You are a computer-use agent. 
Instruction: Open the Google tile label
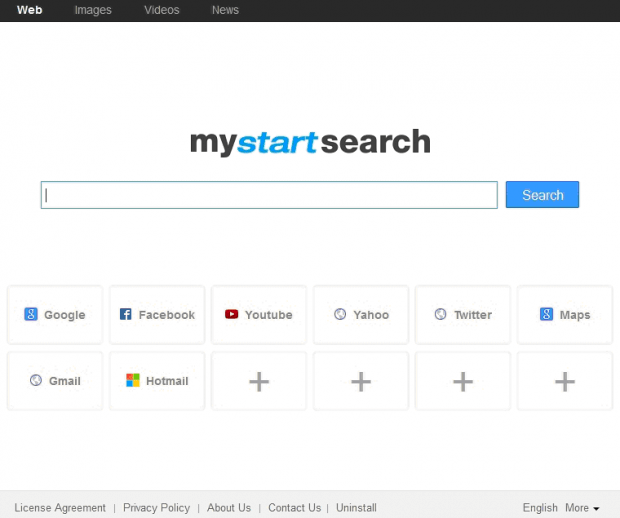65,315
